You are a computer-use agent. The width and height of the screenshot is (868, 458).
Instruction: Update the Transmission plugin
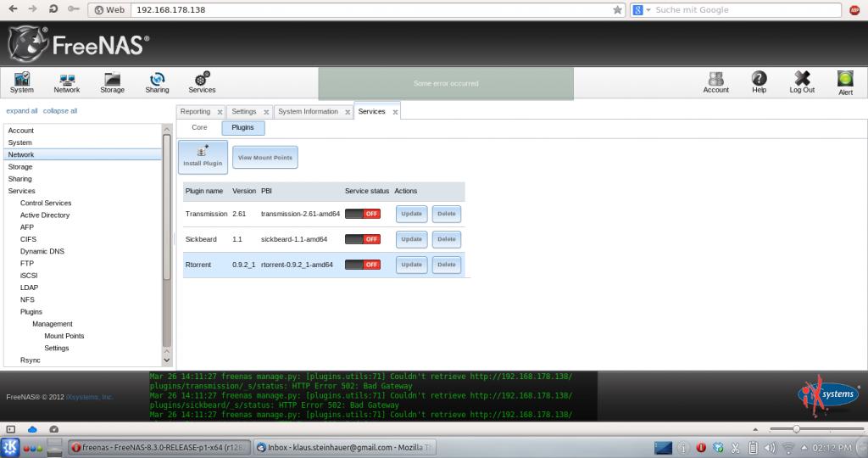[x=411, y=214]
